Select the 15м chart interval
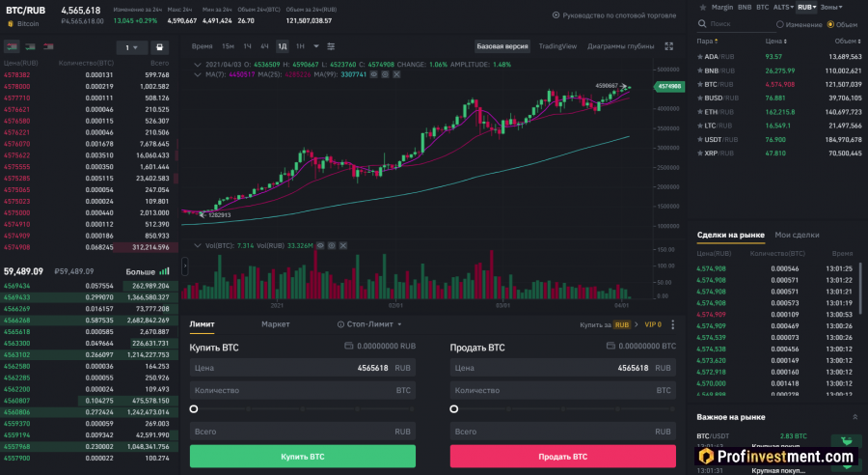The height and width of the screenshot is (475, 868). [x=228, y=46]
